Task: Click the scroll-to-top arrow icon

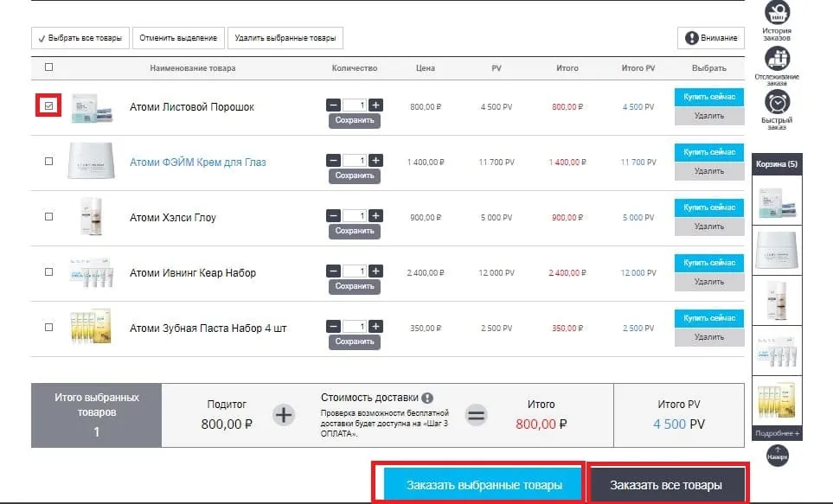Action: (x=776, y=455)
